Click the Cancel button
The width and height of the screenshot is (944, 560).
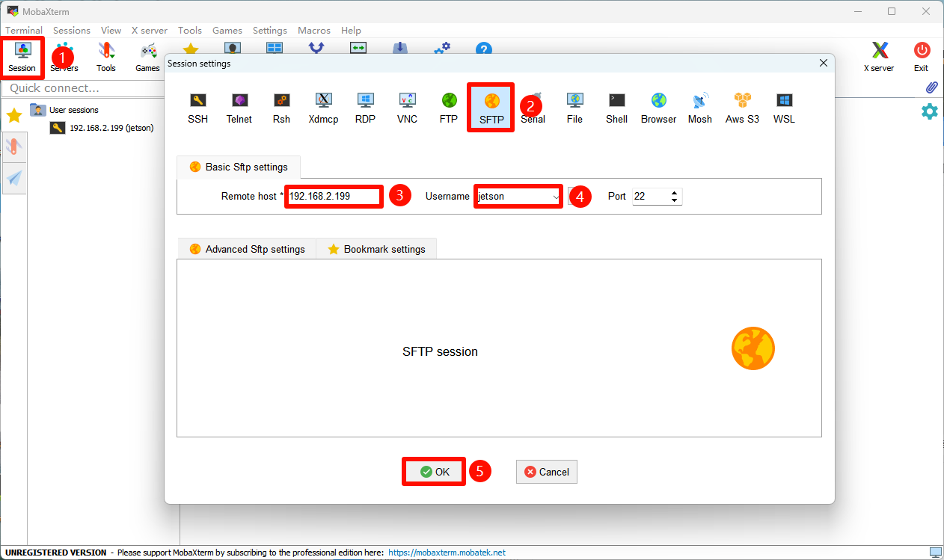(x=547, y=472)
